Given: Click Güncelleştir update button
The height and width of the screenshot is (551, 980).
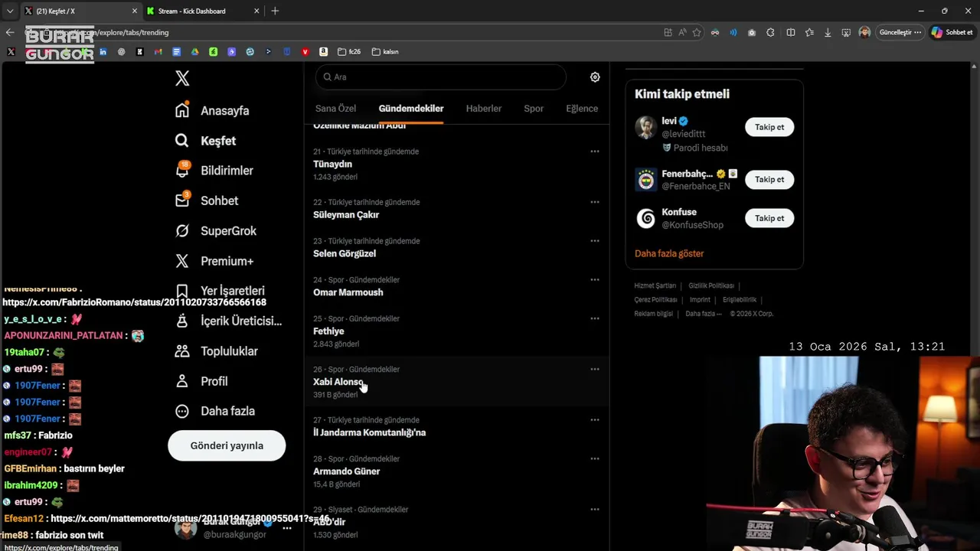Looking at the screenshot, I should pyautogui.click(x=900, y=32).
